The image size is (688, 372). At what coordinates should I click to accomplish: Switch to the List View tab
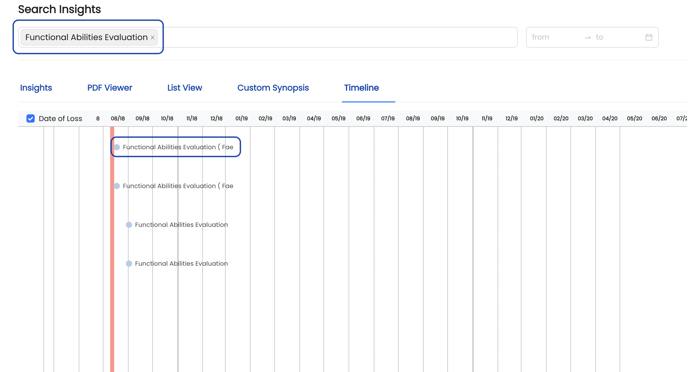pos(185,88)
